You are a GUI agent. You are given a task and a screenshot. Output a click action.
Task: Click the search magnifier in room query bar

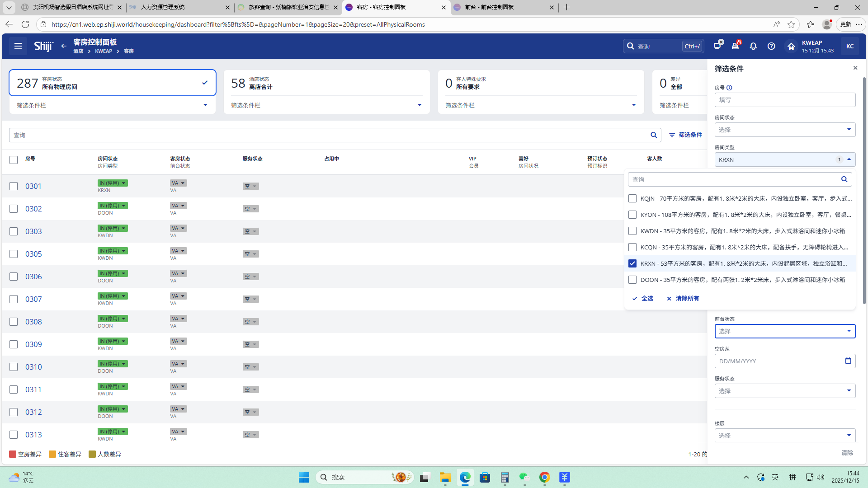654,135
